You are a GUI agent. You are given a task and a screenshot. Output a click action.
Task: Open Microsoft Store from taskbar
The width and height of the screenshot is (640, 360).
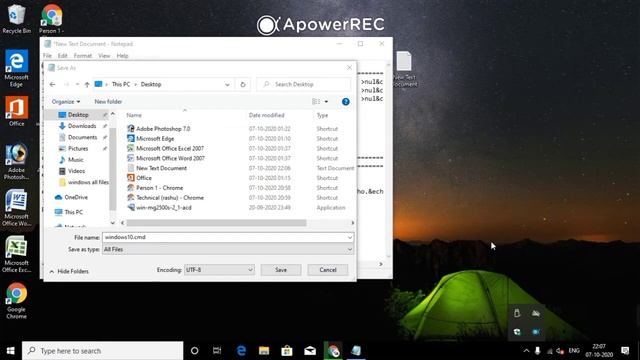[287, 351]
